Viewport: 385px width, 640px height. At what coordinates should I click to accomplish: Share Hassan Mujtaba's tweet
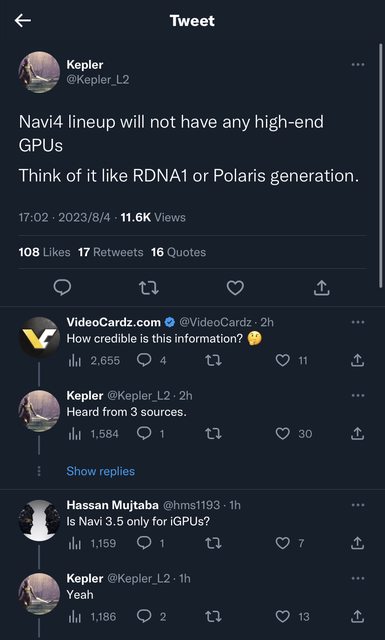[x=357, y=543]
